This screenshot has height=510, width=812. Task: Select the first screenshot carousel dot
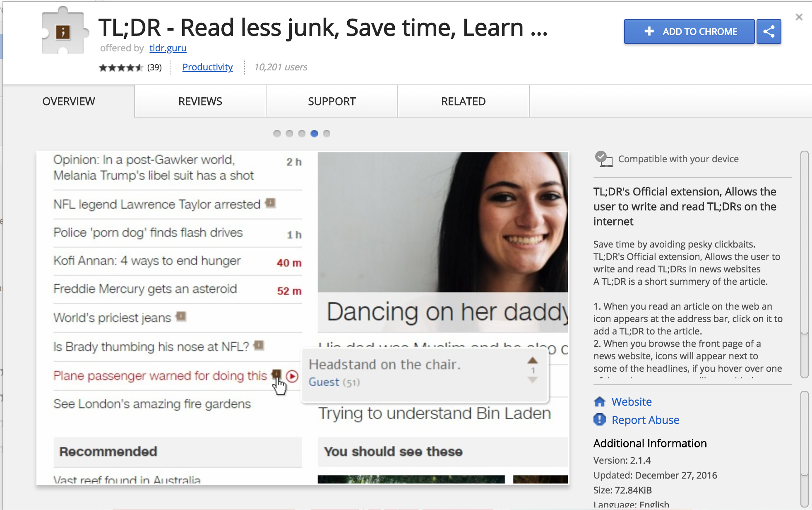pyautogui.click(x=277, y=133)
